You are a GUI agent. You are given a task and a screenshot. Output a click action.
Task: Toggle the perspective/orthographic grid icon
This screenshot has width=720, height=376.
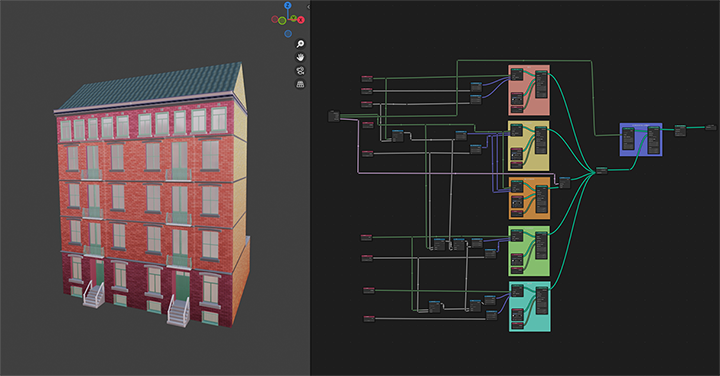tap(300, 84)
